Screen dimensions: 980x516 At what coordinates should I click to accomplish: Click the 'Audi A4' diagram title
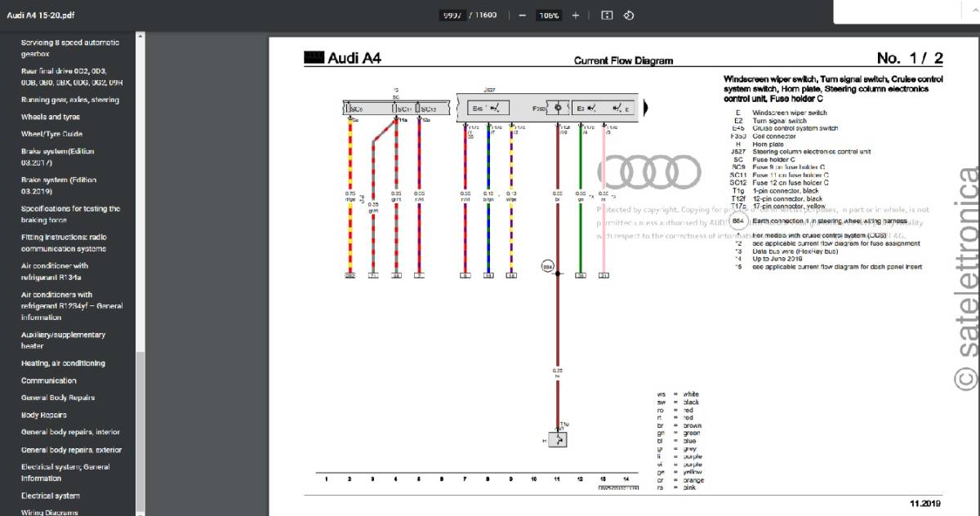(x=354, y=58)
